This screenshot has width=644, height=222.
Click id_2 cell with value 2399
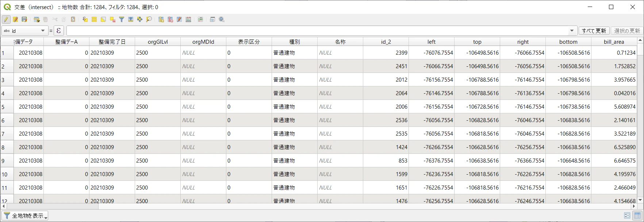pyautogui.click(x=386, y=53)
